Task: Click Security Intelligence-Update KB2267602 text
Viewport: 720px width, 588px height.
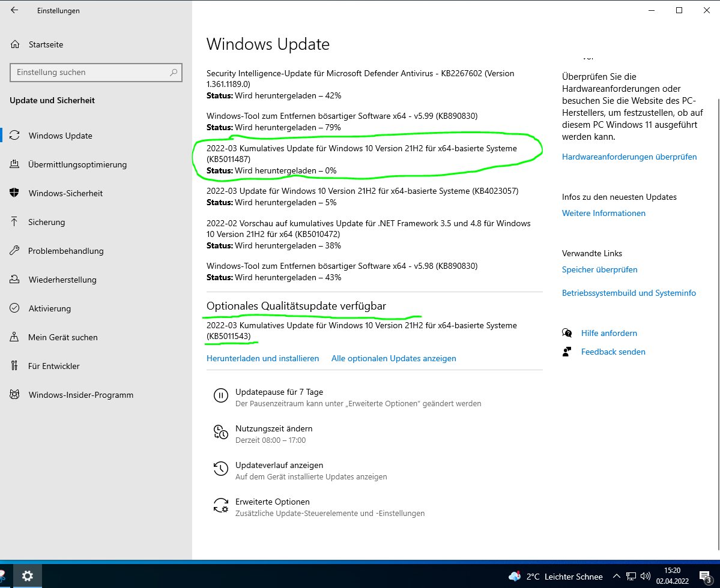Action: (360, 79)
